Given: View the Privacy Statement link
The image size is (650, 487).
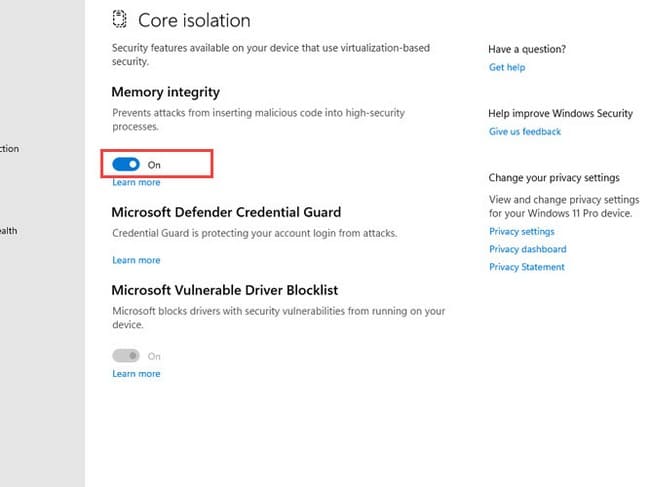Looking at the screenshot, I should [527, 267].
